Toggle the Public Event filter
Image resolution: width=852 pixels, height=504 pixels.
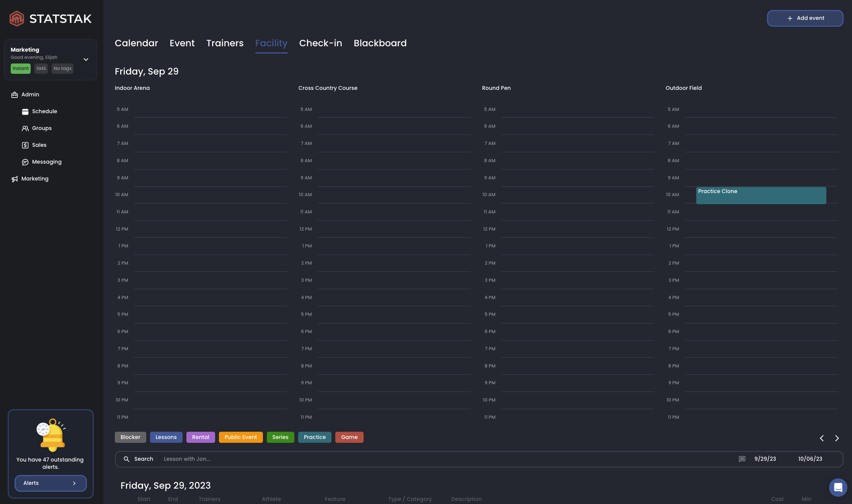coord(241,437)
